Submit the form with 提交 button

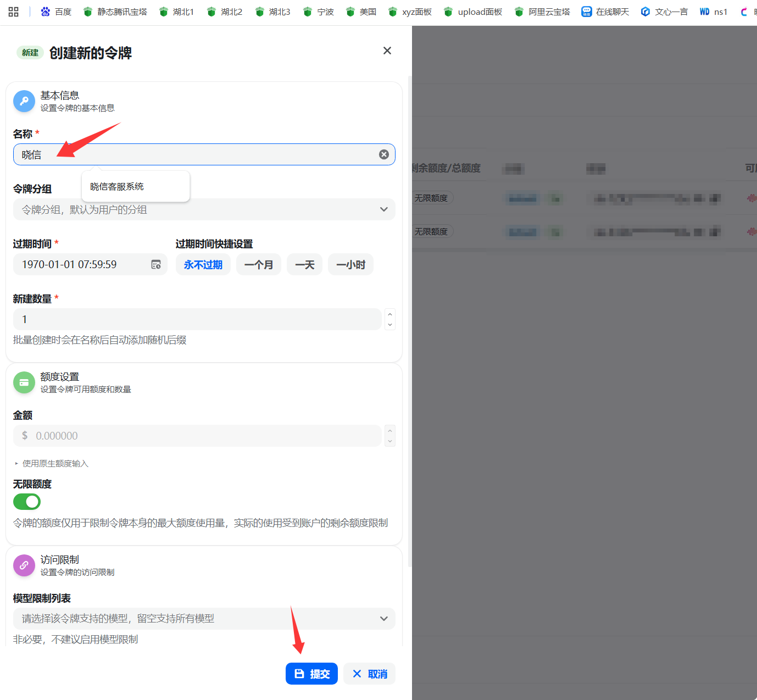click(311, 674)
